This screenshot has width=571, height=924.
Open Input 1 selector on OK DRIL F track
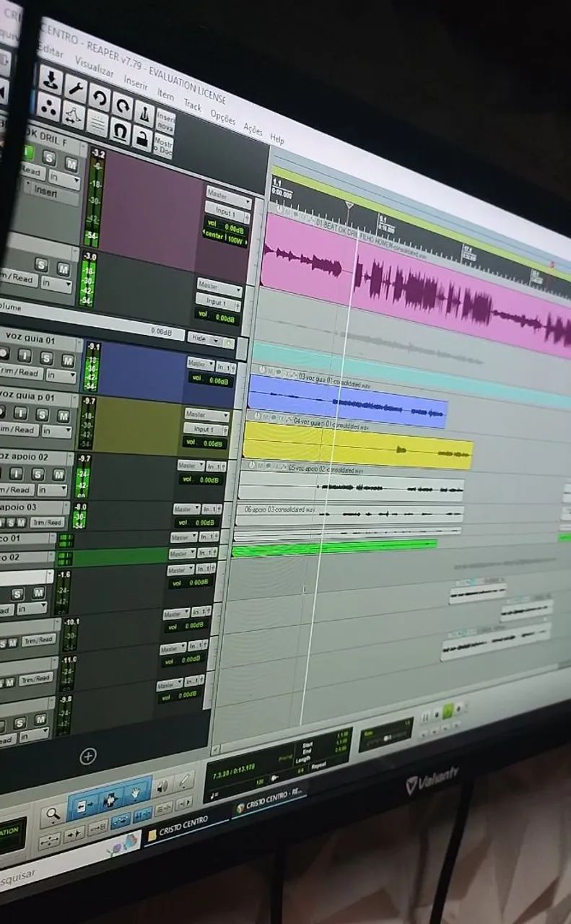[227, 213]
